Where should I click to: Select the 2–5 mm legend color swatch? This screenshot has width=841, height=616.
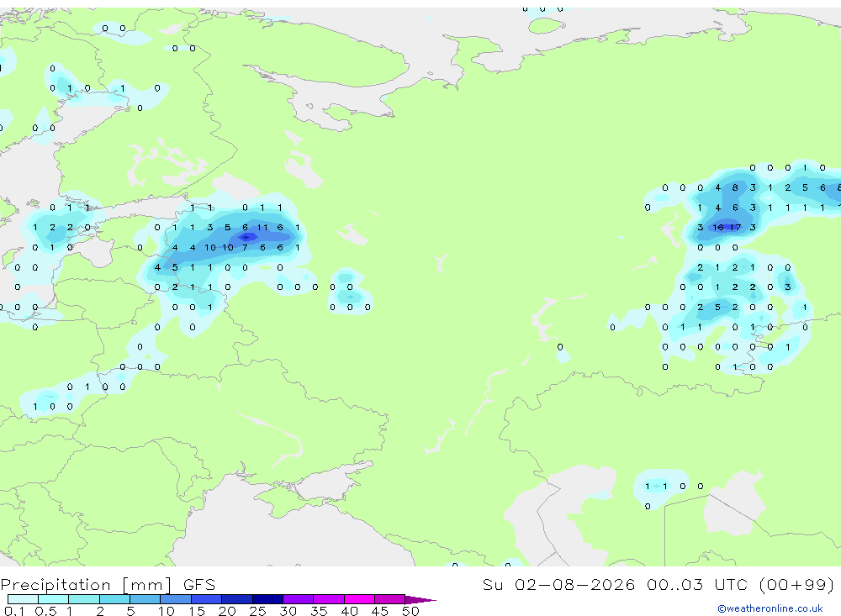[x=114, y=599]
